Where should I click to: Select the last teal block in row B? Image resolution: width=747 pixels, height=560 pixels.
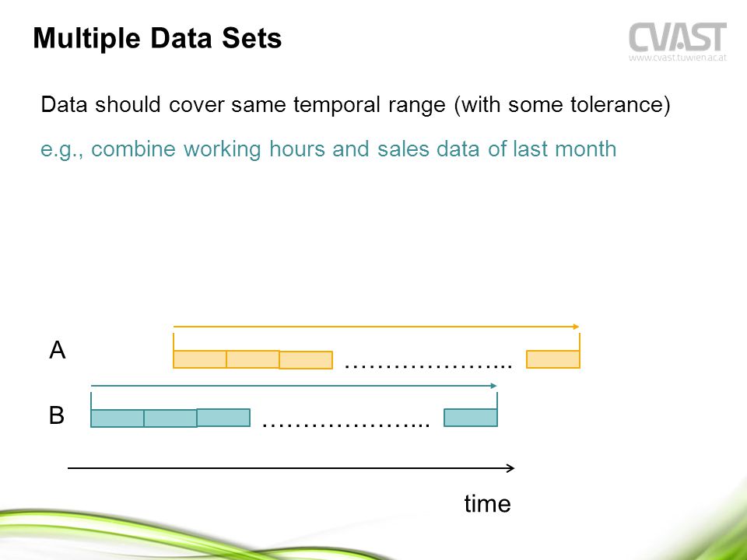click(x=470, y=417)
